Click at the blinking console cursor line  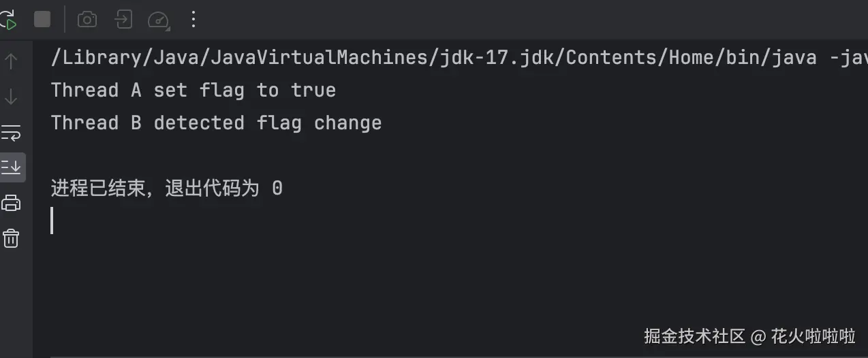(52, 221)
